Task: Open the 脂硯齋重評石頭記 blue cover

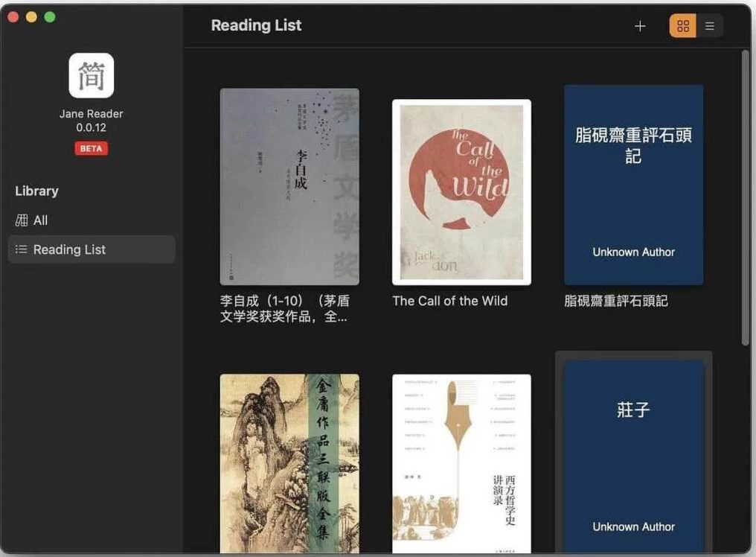Action: click(x=633, y=185)
